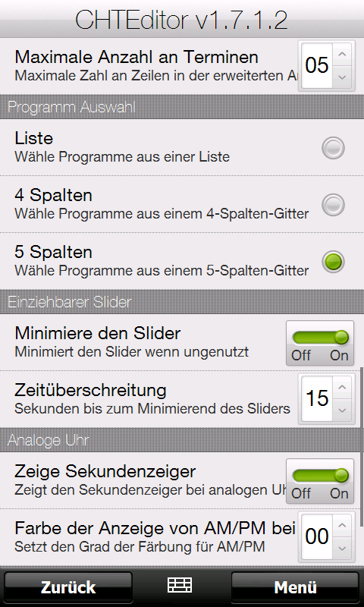This screenshot has width=364, height=607.
Task: Decrease Maximale Anzahl an Terminen value
Action: (x=342, y=77)
